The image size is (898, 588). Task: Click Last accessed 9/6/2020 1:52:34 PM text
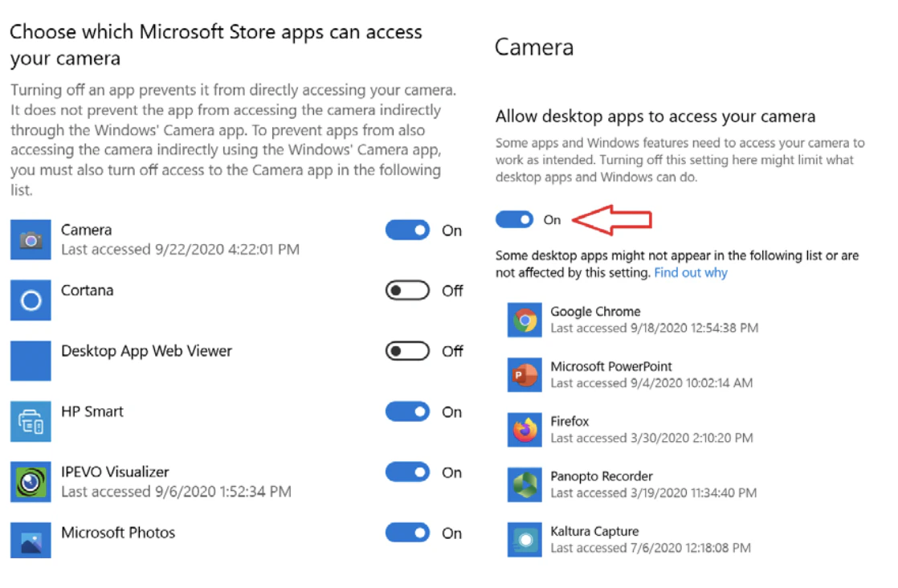[x=177, y=492]
